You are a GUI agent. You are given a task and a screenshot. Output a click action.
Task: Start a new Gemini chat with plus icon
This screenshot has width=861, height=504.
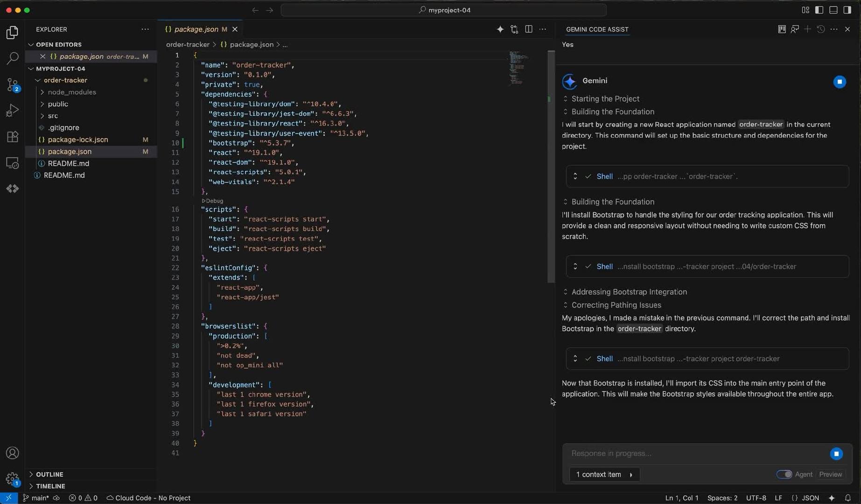click(x=808, y=29)
